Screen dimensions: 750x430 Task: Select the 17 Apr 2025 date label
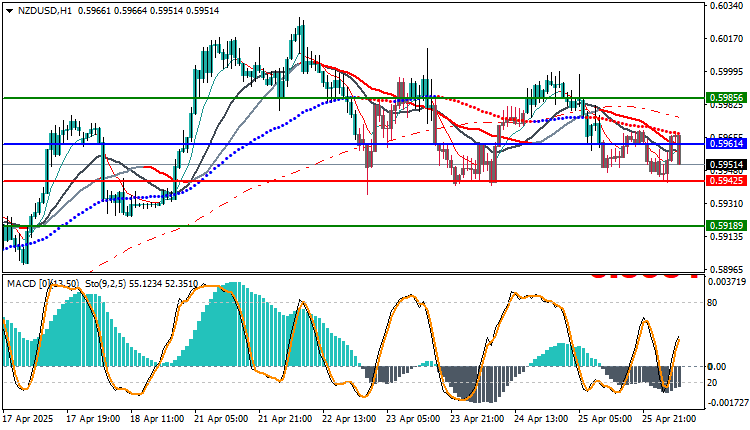click(29, 419)
